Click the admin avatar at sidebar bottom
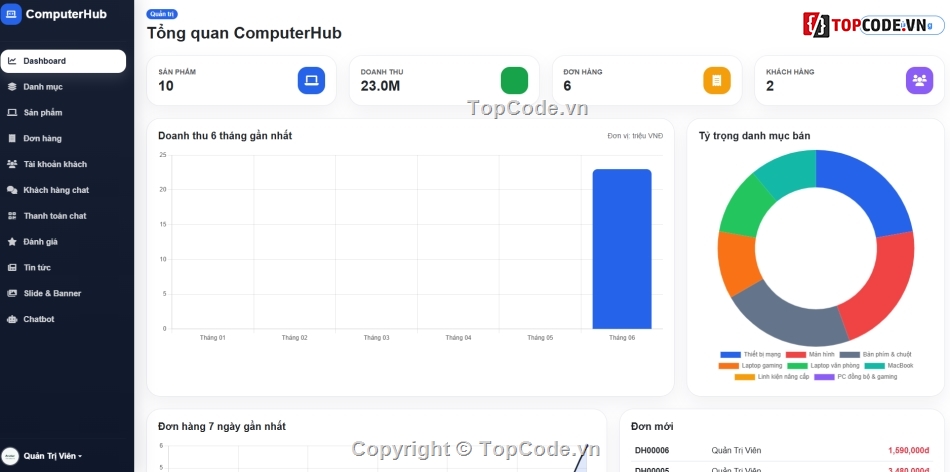 click(x=10, y=456)
